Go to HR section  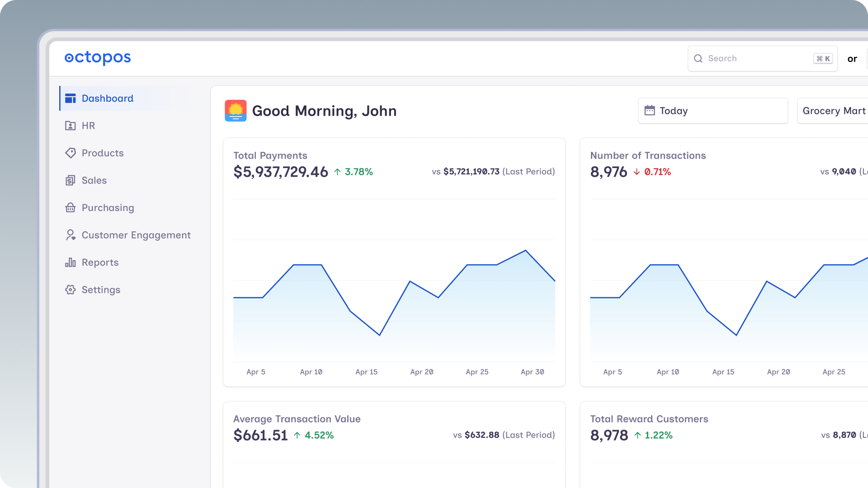(126, 126)
